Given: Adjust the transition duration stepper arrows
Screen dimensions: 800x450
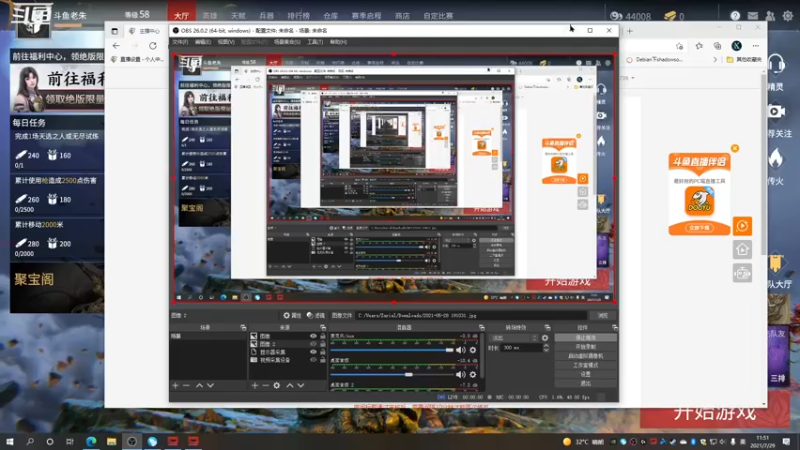Looking at the screenshot, I should 545,348.
